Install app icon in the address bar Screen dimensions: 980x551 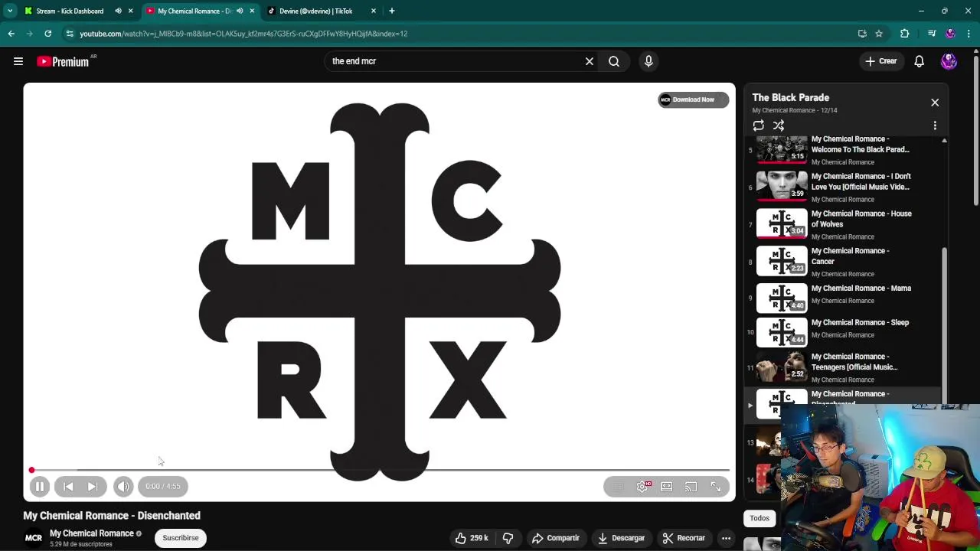(x=862, y=34)
